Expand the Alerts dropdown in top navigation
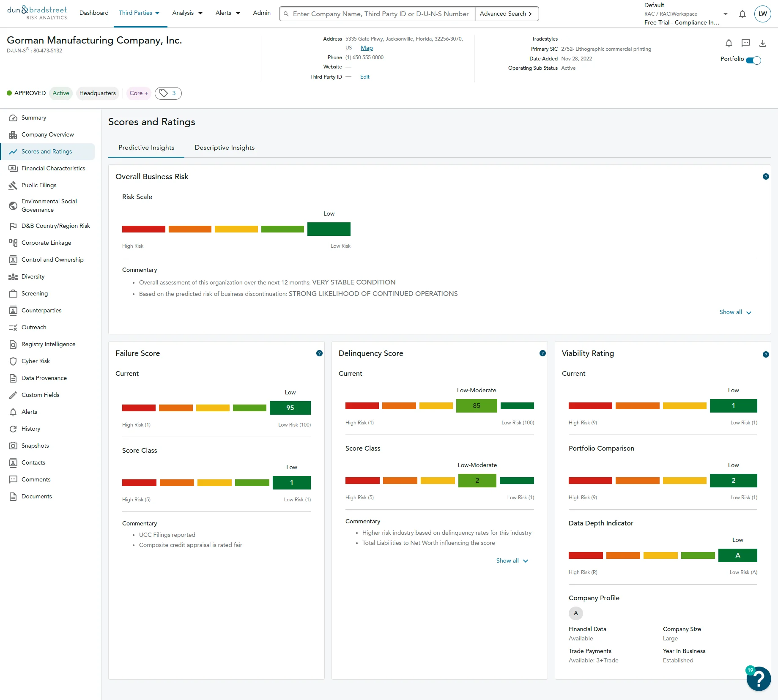778x700 pixels. 227,13
